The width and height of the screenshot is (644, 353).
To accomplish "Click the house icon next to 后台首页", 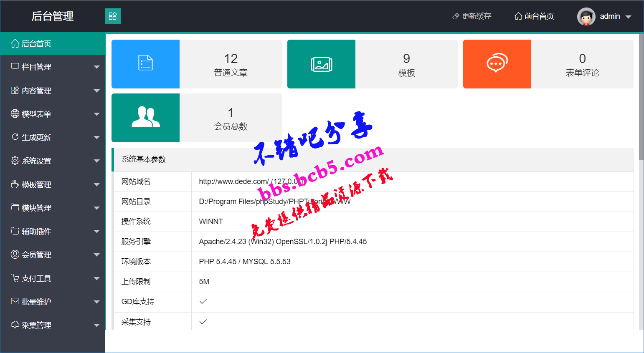I will [15, 43].
